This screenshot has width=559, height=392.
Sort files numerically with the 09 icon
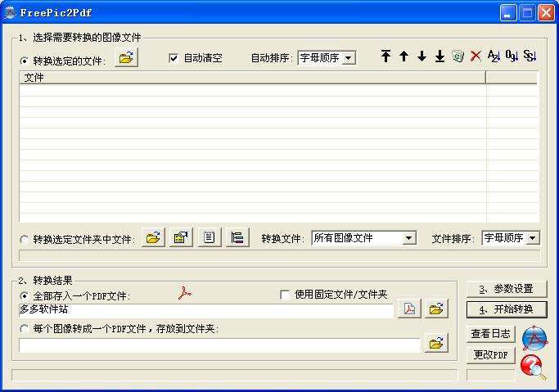coord(512,56)
